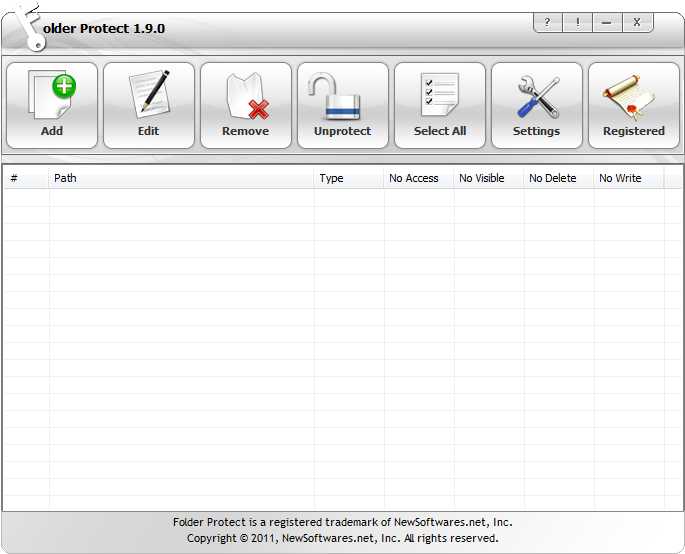Click the key logo in the title bar
685x554 pixels.
[x=29, y=27]
